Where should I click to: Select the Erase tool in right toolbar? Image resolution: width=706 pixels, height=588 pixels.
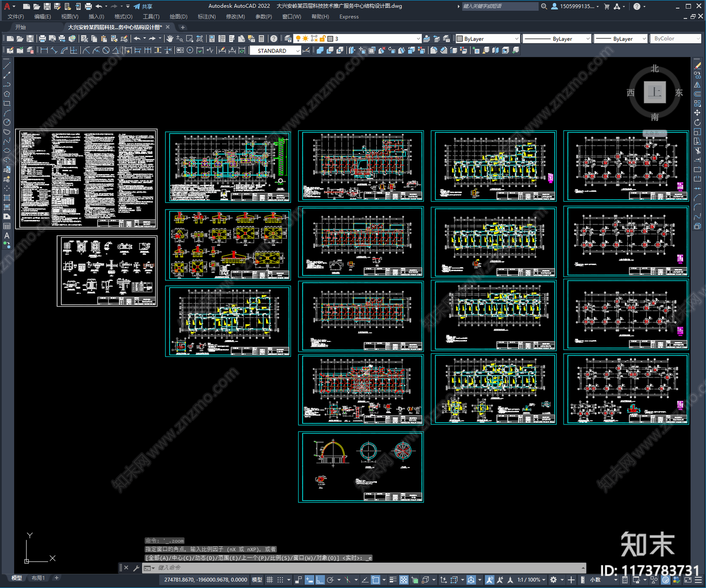pyautogui.click(x=697, y=66)
